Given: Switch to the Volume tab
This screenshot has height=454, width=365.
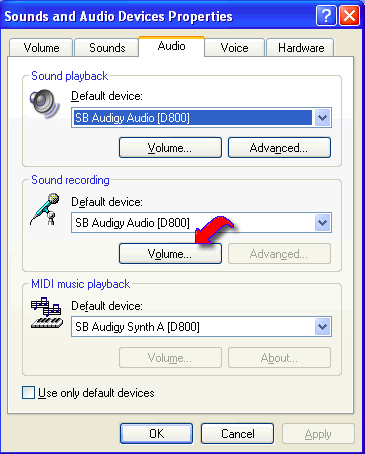Looking at the screenshot, I should point(41,48).
